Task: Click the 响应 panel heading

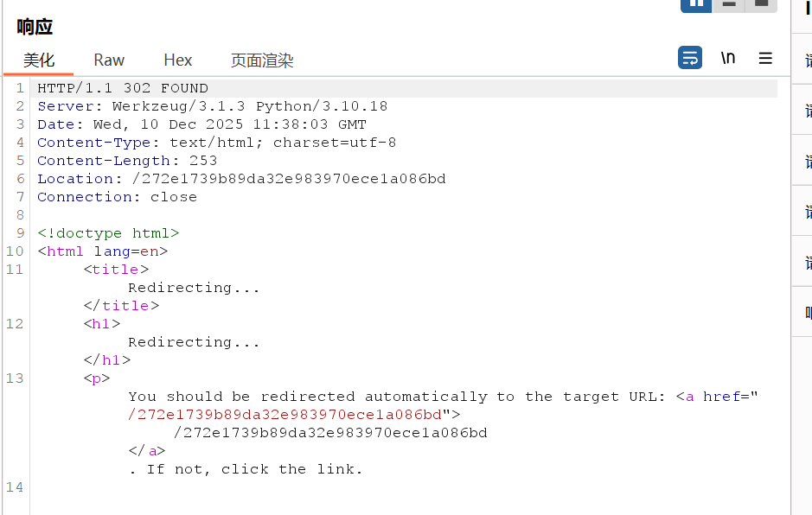Action: pos(35,27)
